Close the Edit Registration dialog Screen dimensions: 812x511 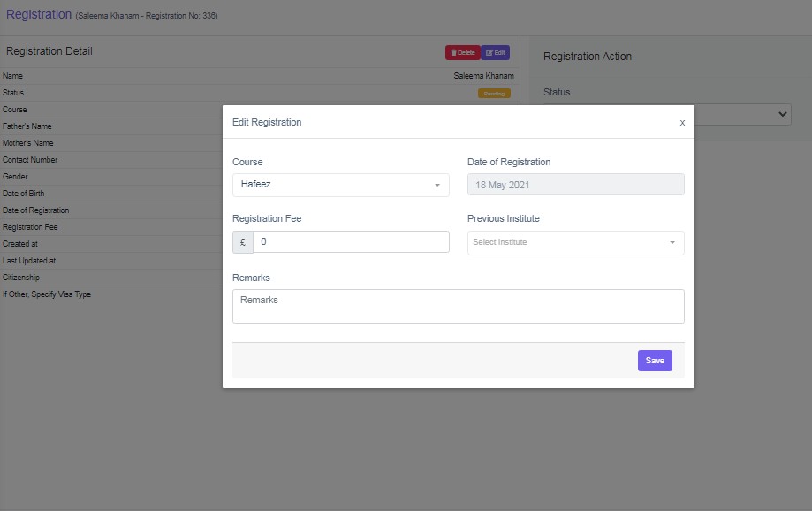[682, 123]
